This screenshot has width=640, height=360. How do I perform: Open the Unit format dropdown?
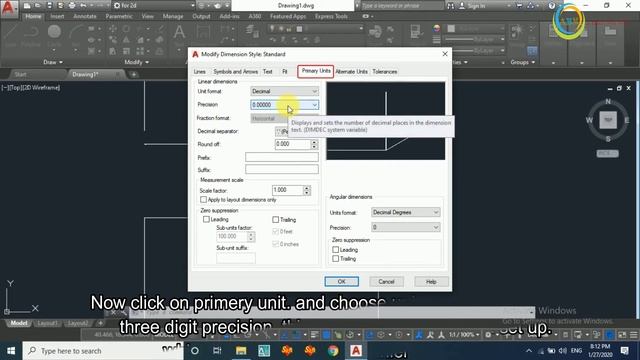(x=284, y=91)
